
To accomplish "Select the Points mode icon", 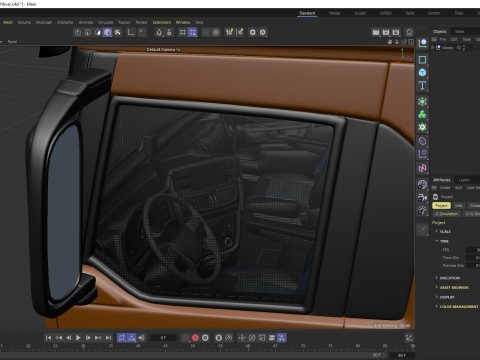I will click(x=78, y=32).
